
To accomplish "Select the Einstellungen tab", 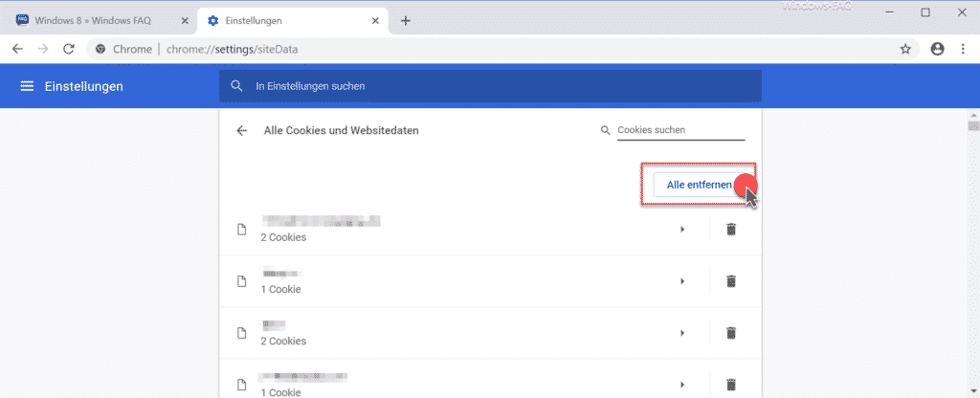I will pos(291,21).
